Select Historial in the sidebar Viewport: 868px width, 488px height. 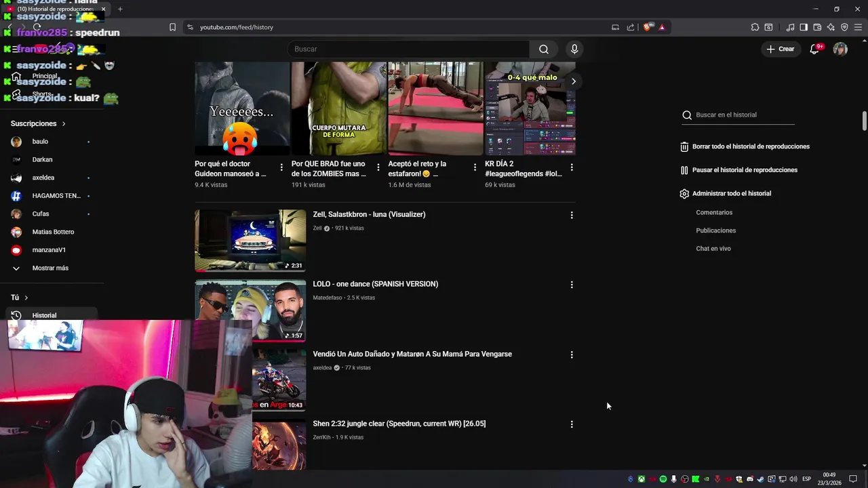[x=52, y=315]
